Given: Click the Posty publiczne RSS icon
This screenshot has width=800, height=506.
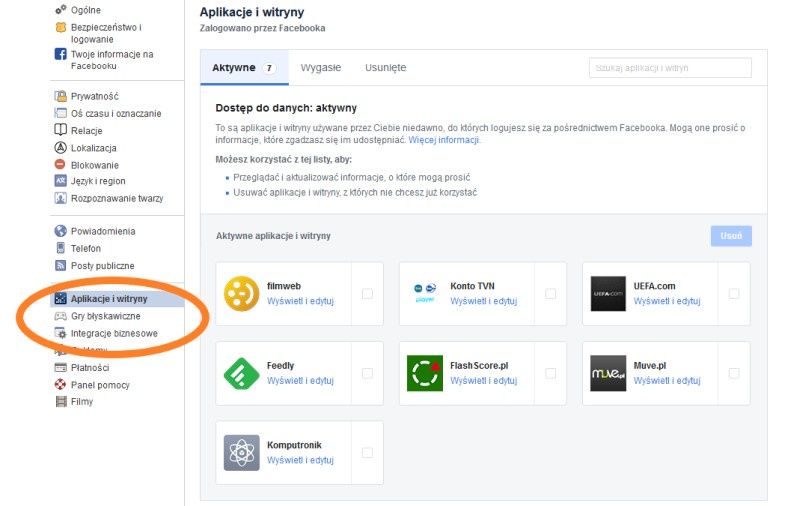Looking at the screenshot, I should 61,265.
